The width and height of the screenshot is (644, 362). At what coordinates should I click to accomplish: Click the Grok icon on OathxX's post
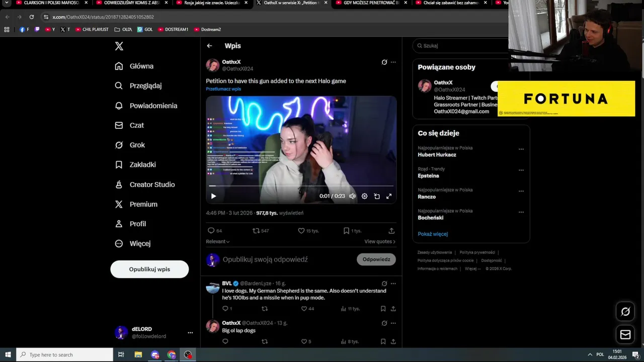coord(384,62)
